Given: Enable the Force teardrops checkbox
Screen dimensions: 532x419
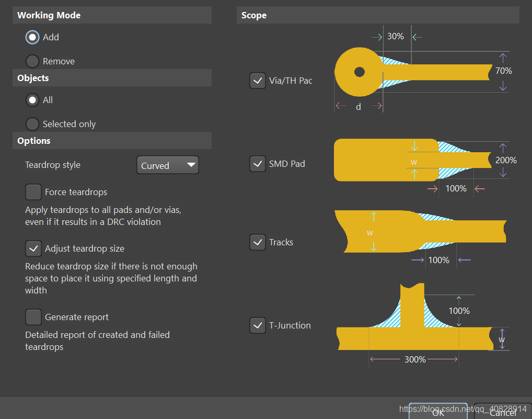Looking at the screenshot, I should point(33,192).
